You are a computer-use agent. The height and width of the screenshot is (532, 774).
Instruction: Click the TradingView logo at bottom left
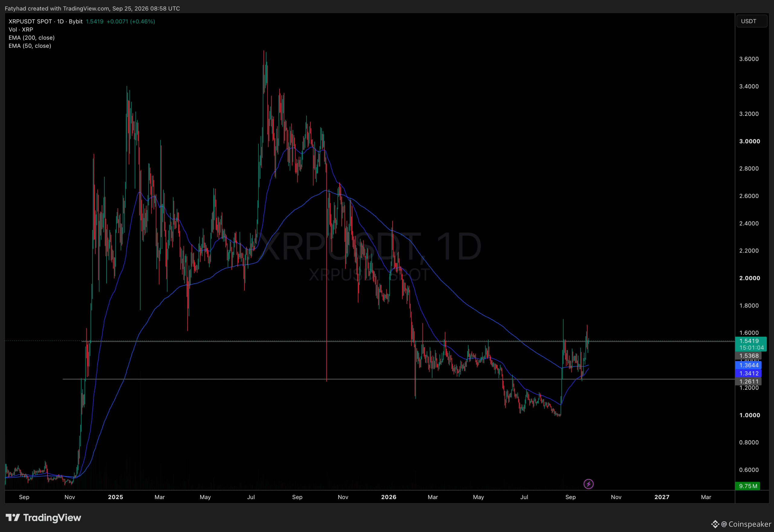43,517
